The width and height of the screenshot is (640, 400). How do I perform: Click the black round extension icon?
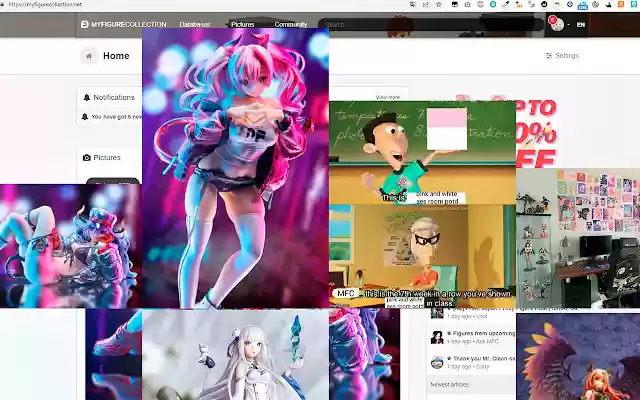(544, 4)
